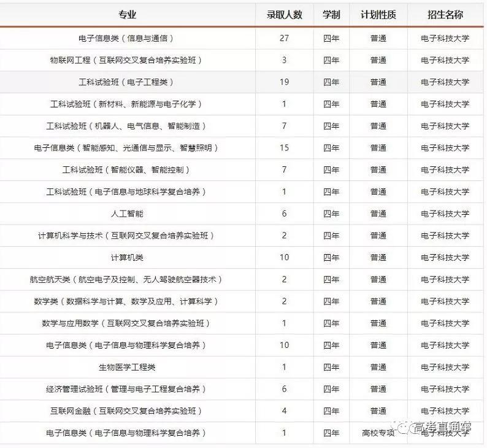This screenshot has height=448, width=487.
Task: Select 航空航天类 major cell
Action: (126, 279)
